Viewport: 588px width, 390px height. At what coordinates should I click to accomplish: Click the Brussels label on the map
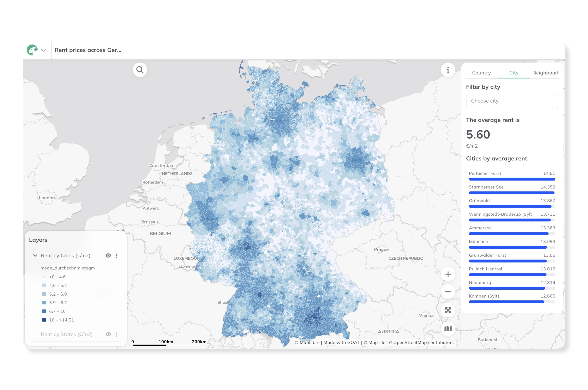click(150, 222)
